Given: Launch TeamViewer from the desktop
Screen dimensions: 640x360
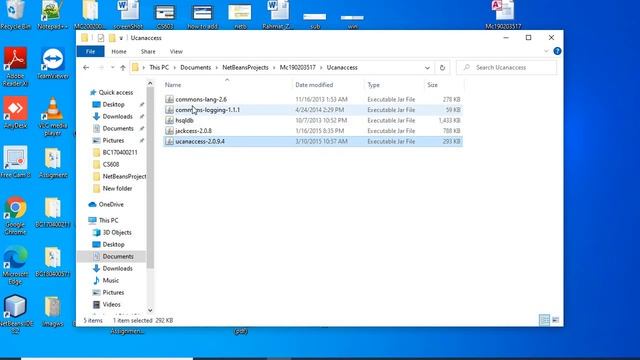Looking at the screenshot, I should point(53,63).
